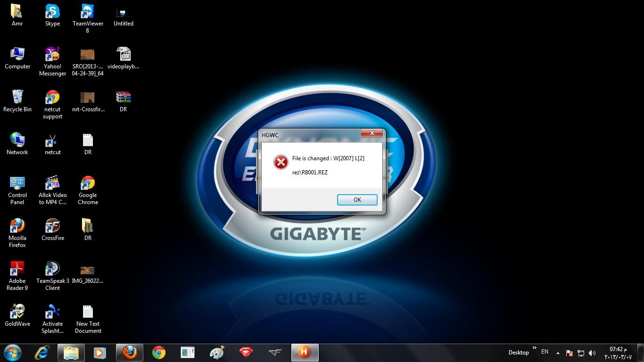Select the Untitled file on the desktop
The width and height of the screenshot is (644, 362).
point(123,15)
